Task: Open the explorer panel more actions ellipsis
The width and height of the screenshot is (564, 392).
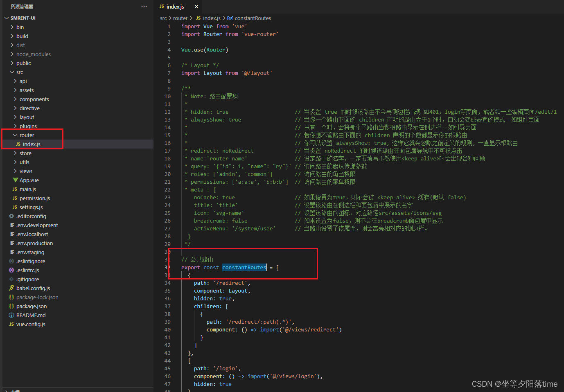Action: 144,7
